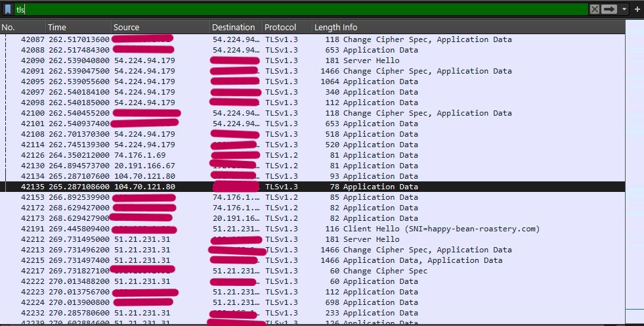Select packet 42223 with length 112

point(312,292)
